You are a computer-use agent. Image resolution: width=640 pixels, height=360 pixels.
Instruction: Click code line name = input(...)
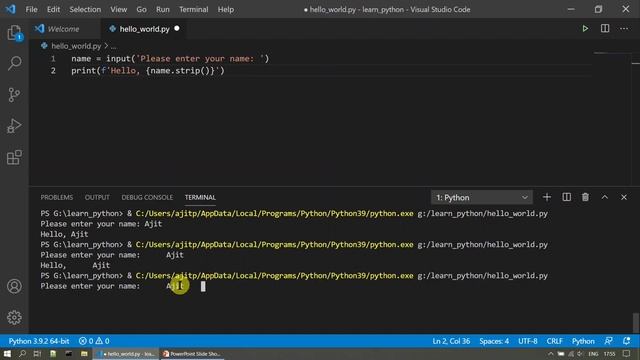point(170,59)
